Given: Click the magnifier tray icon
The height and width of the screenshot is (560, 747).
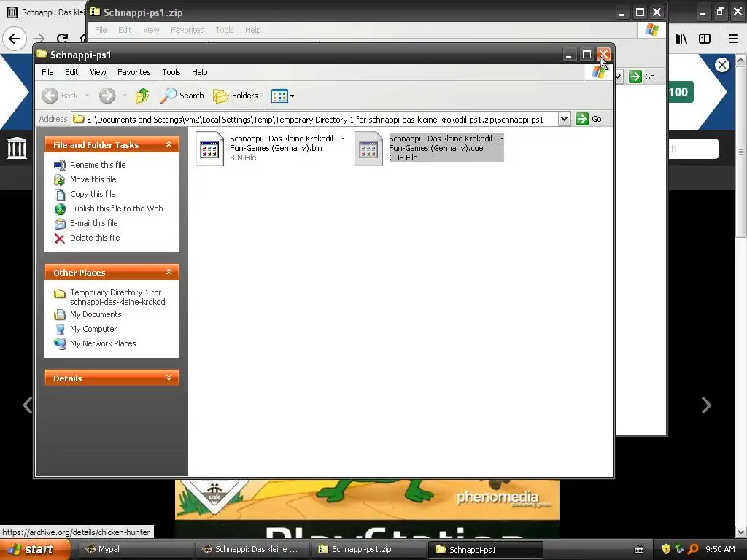Looking at the screenshot, I should [693, 549].
